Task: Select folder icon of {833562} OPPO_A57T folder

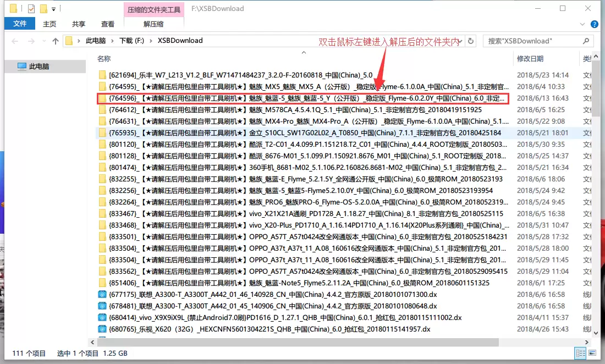Action: (102, 272)
